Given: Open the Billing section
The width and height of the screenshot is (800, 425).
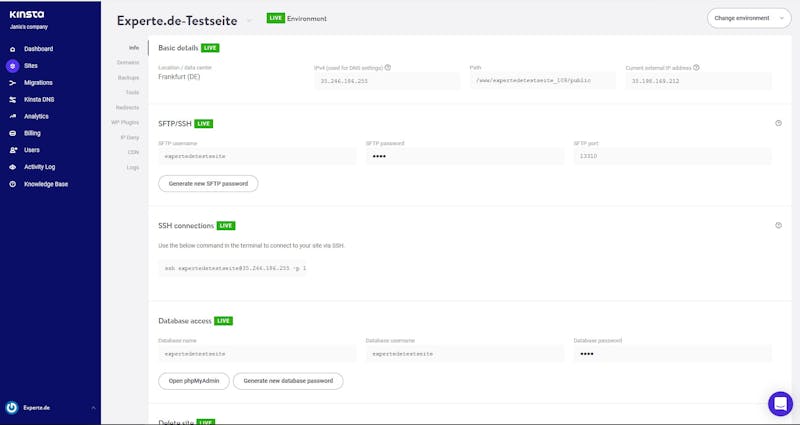Looking at the screenshot, I should coord(32,133).
